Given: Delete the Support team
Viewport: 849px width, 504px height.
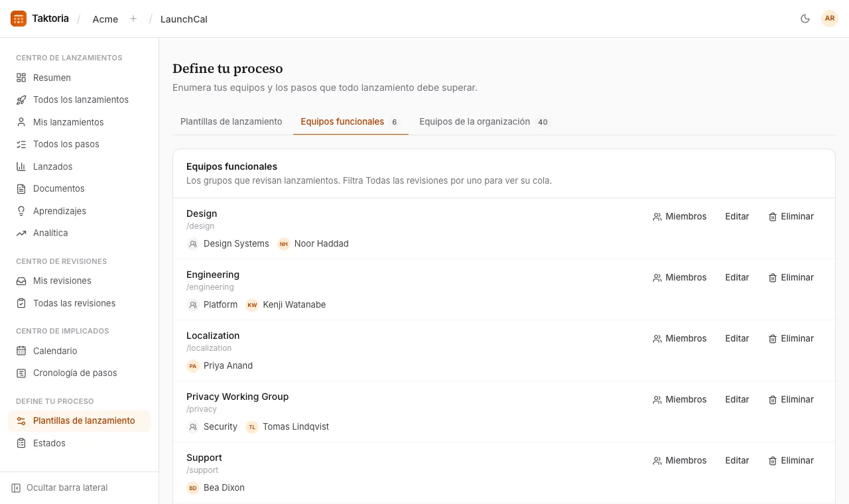Looking at the screenshot, I should pos(791,460).
